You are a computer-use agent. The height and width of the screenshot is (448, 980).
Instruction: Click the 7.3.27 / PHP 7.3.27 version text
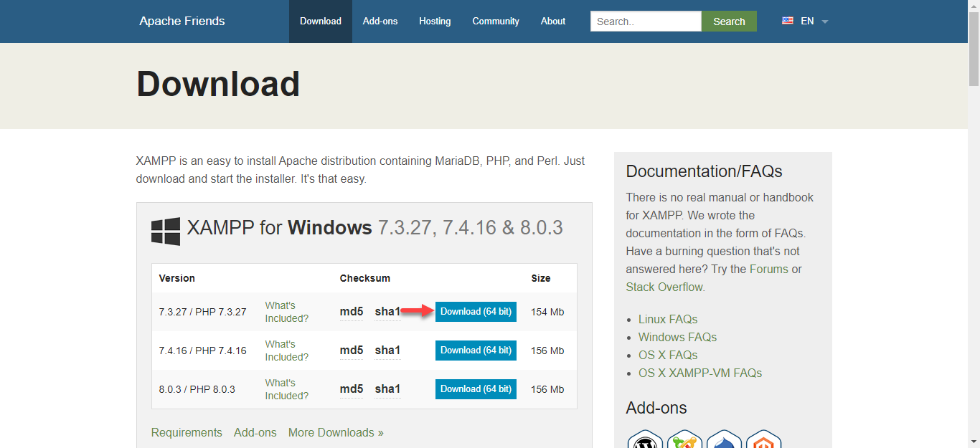point(202,312)
